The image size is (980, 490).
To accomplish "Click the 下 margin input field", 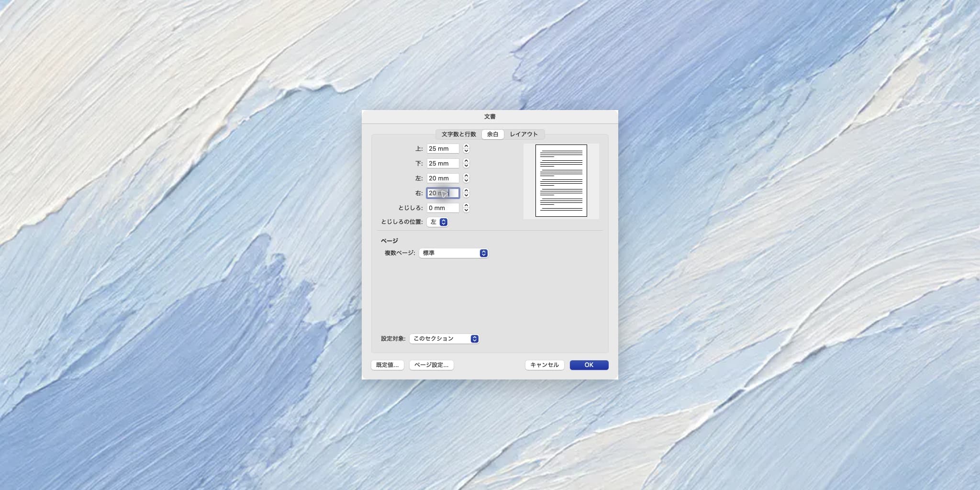I will [443, 164].
